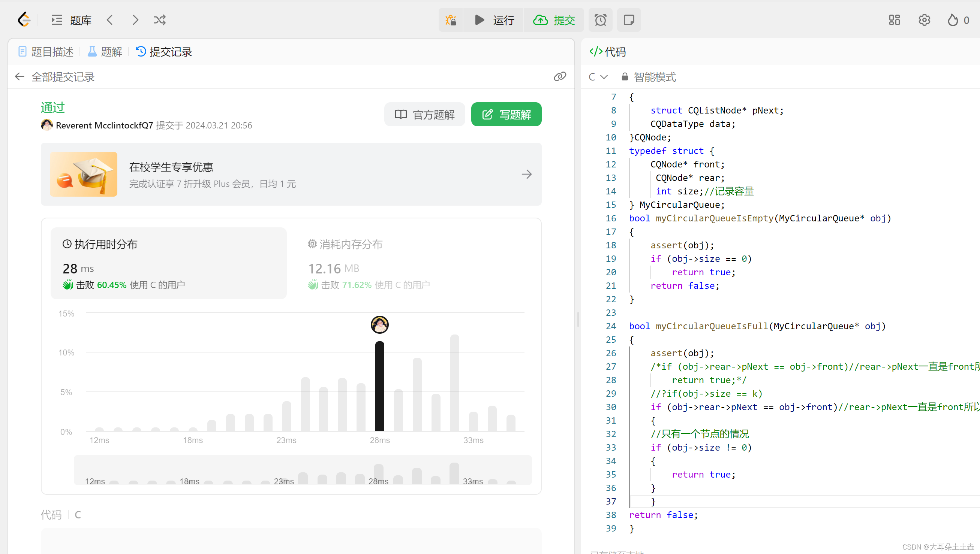The width and height of the screenshot is (980, 554).
Task: Go to the next problem arrow
Action: point(135,20)
